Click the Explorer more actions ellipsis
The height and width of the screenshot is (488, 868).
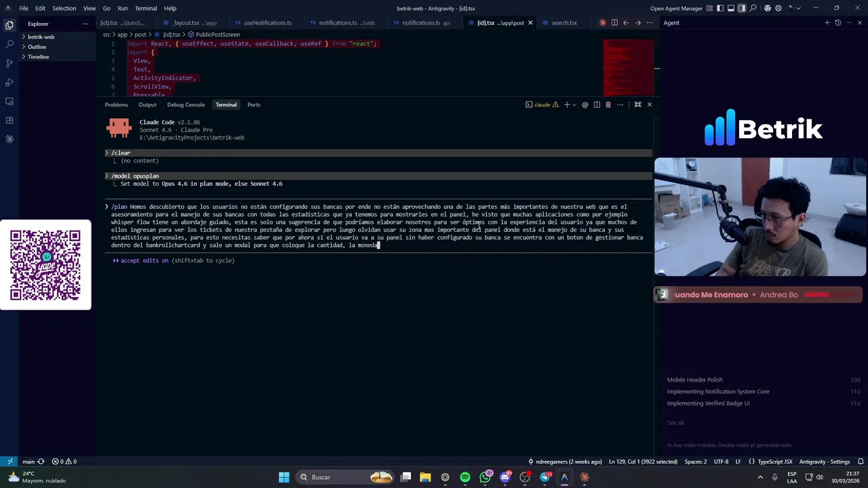coord(85,24)
